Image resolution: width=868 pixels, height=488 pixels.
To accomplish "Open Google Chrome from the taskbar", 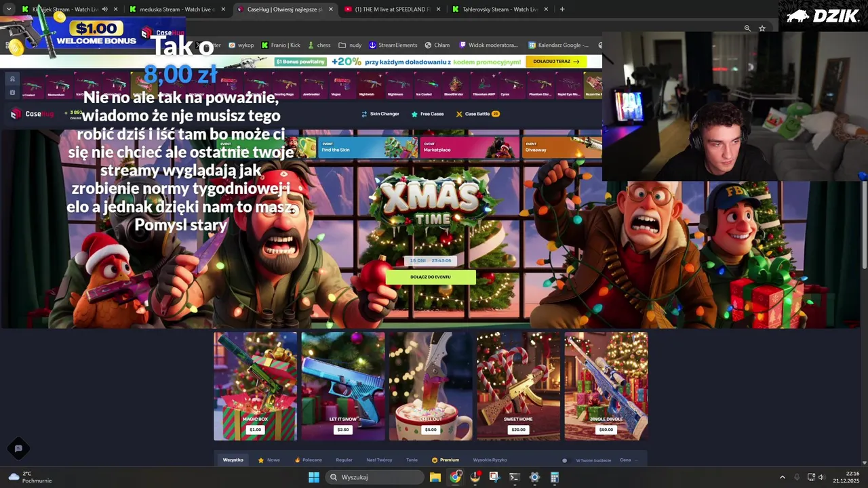I will 455,477.
